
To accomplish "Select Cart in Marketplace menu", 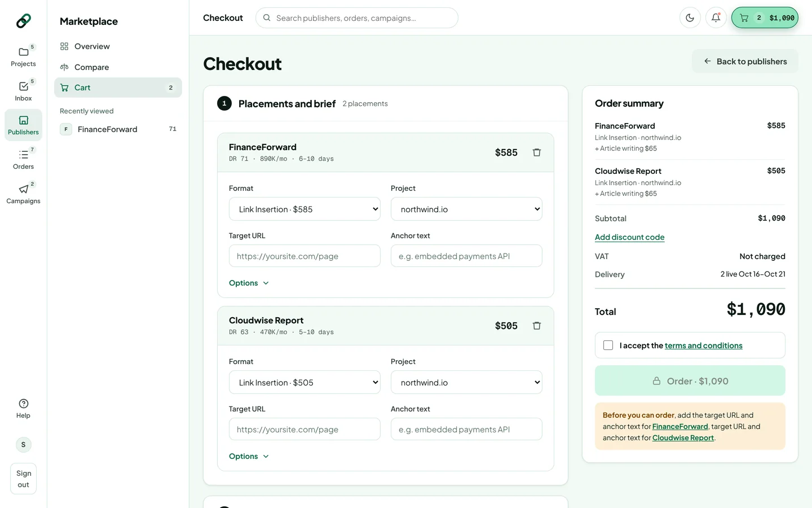I will pyautogui.click(x=118, y=87).
